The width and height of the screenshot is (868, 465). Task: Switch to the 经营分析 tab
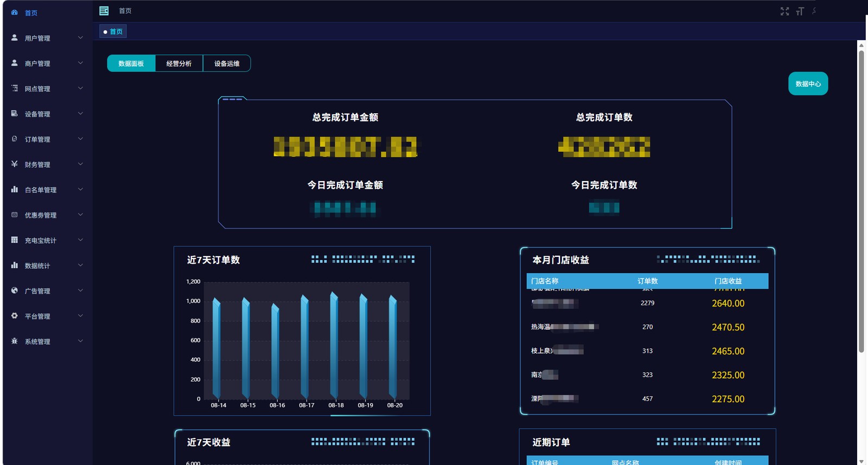179,63
